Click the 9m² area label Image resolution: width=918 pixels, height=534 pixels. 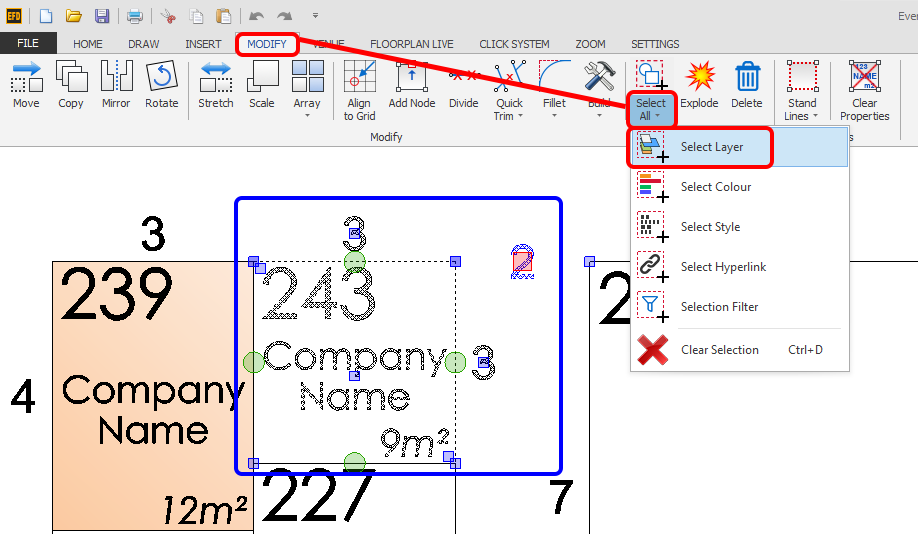point(415,442)
